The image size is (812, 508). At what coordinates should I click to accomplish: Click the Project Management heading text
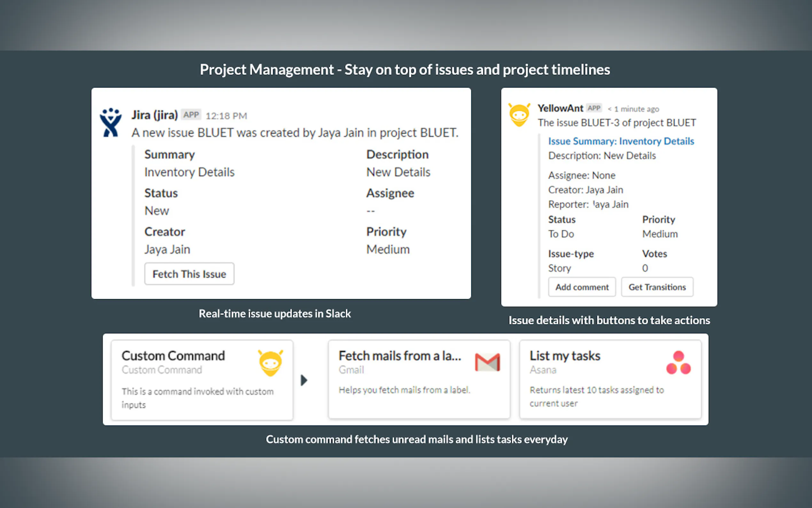click(x=405, y=69)
